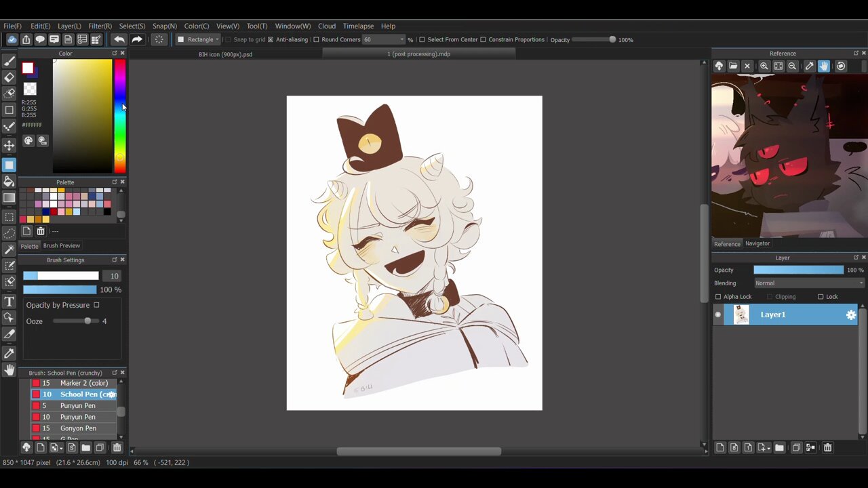868x488 pixels.
Task: Zoom in on the Reference image
Action: click(764, 66)
